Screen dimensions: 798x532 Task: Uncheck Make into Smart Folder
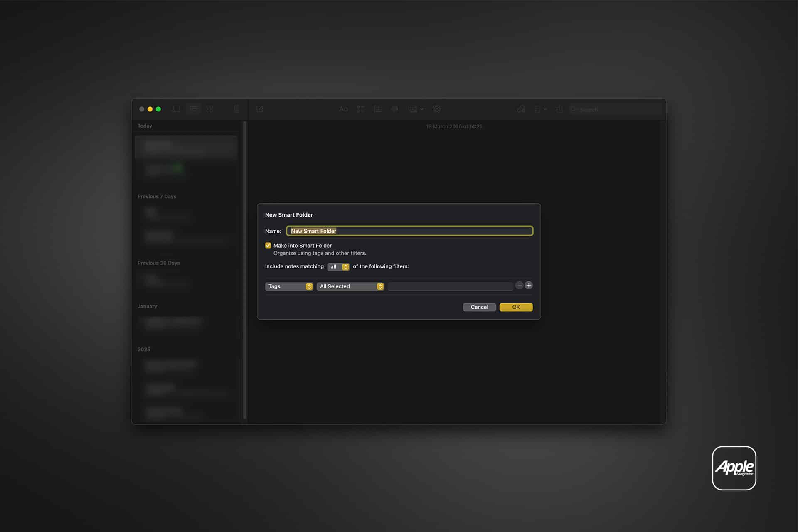tap(268, 245)
